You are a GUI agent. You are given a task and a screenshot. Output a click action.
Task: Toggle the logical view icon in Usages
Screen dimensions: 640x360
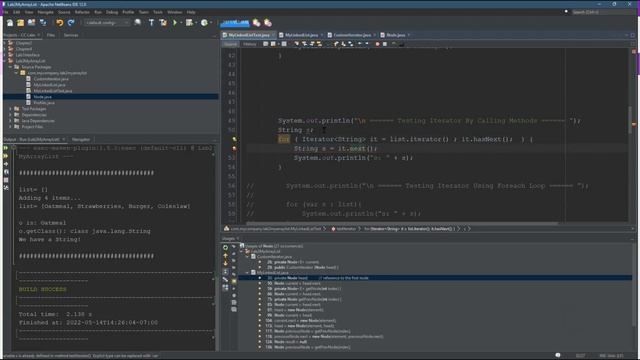click(225, 280)
